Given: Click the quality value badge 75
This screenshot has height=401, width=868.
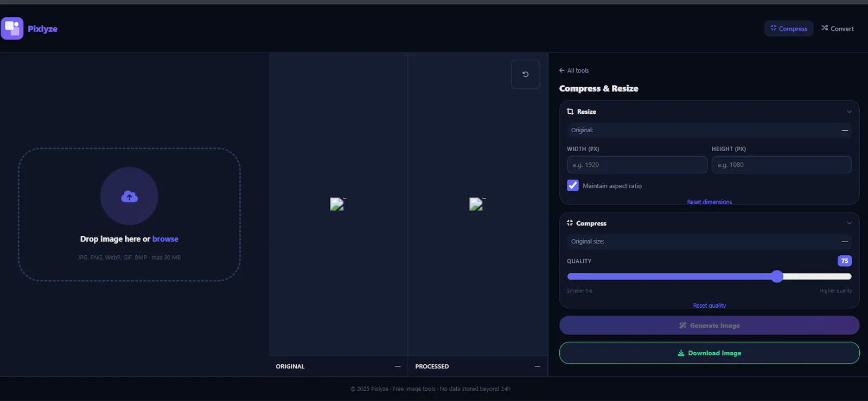Looking at the screenshot, I should [845, 261].
